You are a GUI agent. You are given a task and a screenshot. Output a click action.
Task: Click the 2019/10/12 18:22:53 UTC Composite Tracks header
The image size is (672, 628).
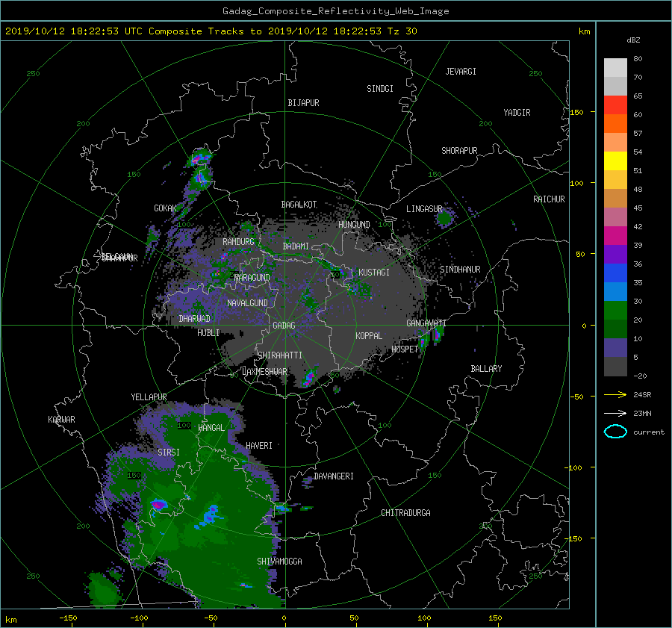click(211, 31)
